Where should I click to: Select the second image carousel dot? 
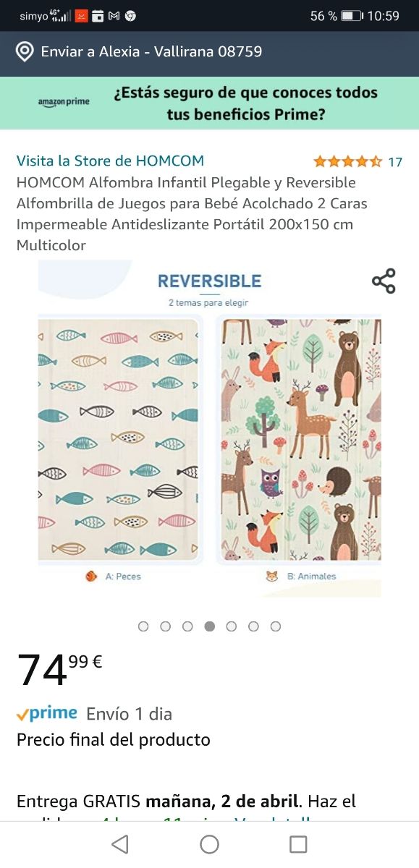tap(165, 626)
